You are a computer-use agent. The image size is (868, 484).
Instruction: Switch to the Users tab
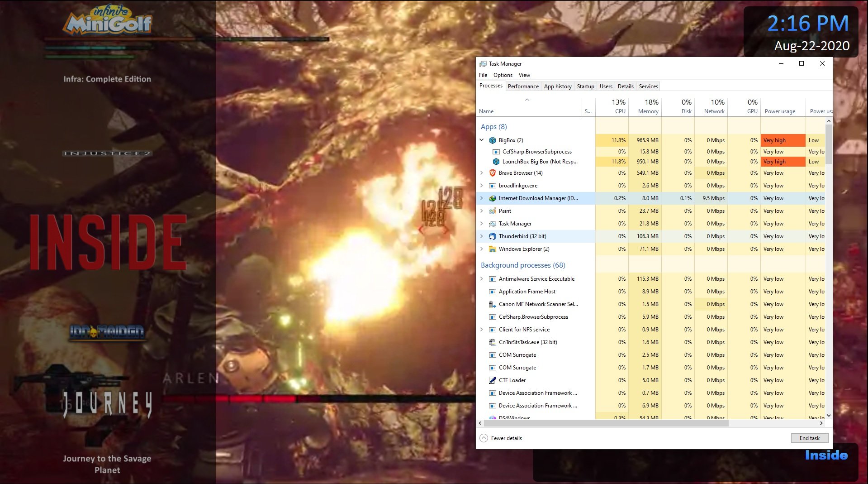[x=606, y=86]
